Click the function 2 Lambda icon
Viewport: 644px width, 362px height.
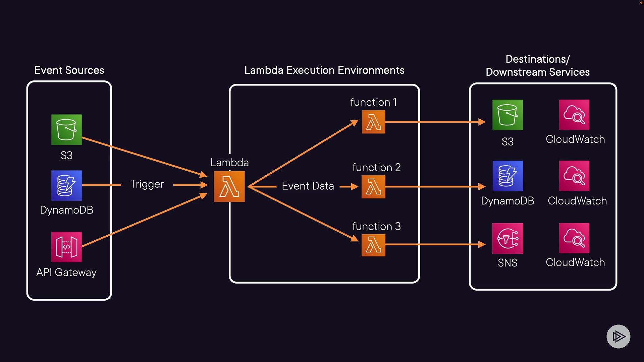point(373,187)
